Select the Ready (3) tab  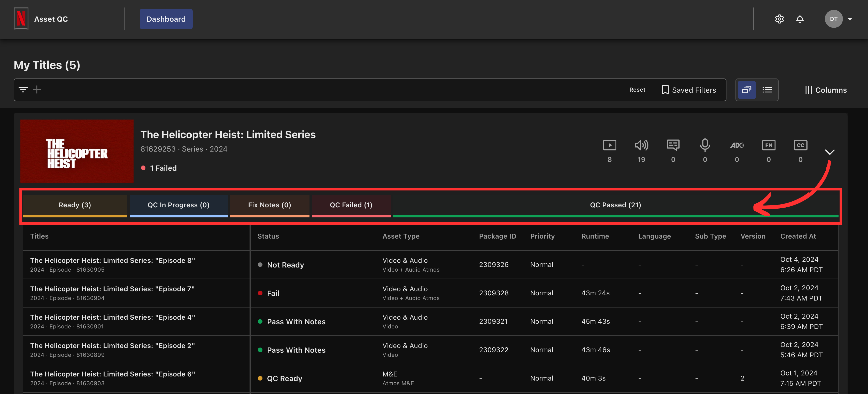click(x=75, y=206)
